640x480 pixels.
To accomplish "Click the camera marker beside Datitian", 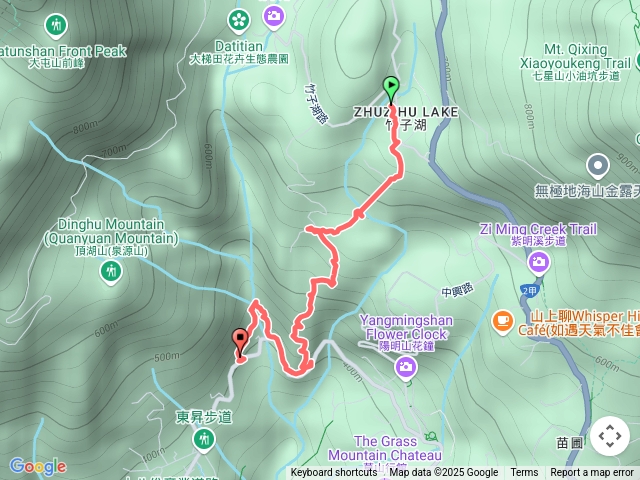I will click(x=274, y=18).
